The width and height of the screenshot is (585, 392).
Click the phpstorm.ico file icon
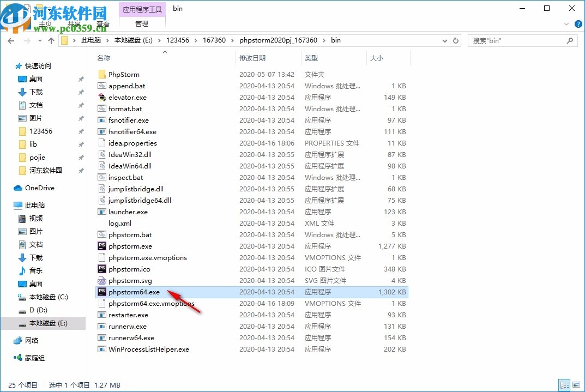click(101, 269)
